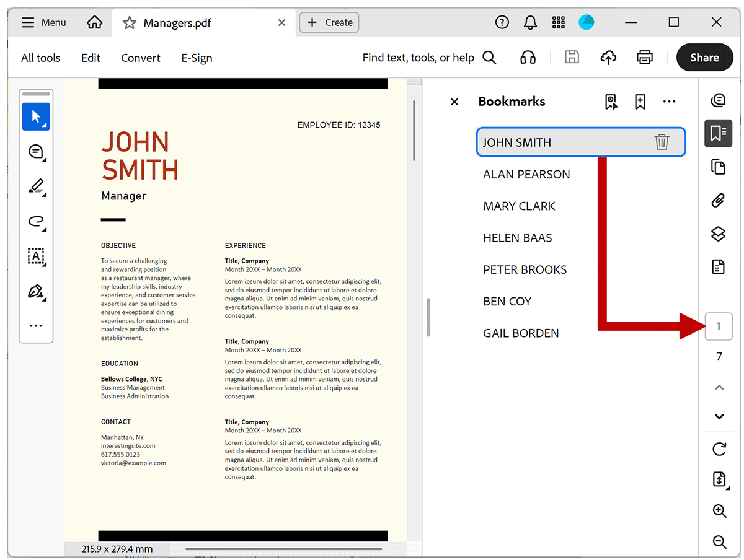Toggle the Bookmarks panel icon in right rail

[719, 133]
